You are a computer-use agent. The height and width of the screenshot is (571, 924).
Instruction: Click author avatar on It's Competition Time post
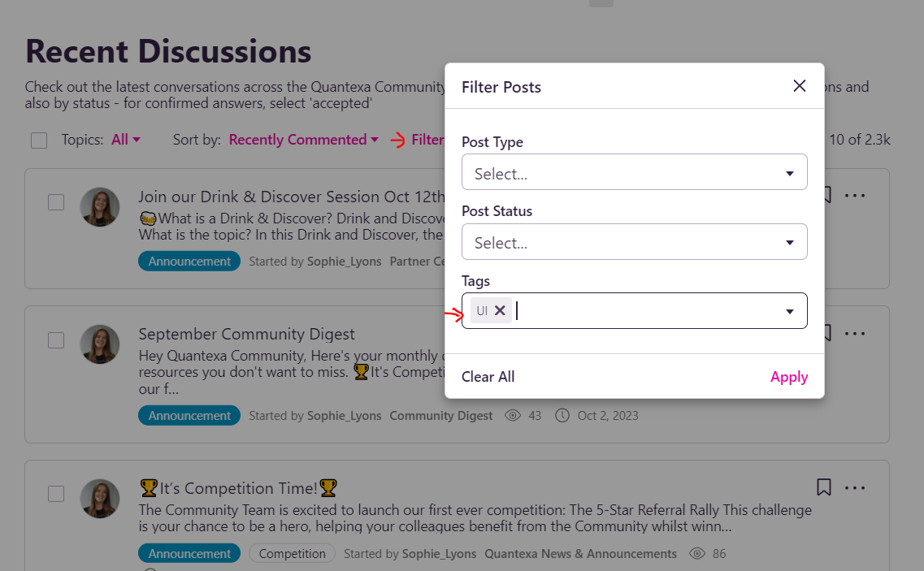click(100, 499)
